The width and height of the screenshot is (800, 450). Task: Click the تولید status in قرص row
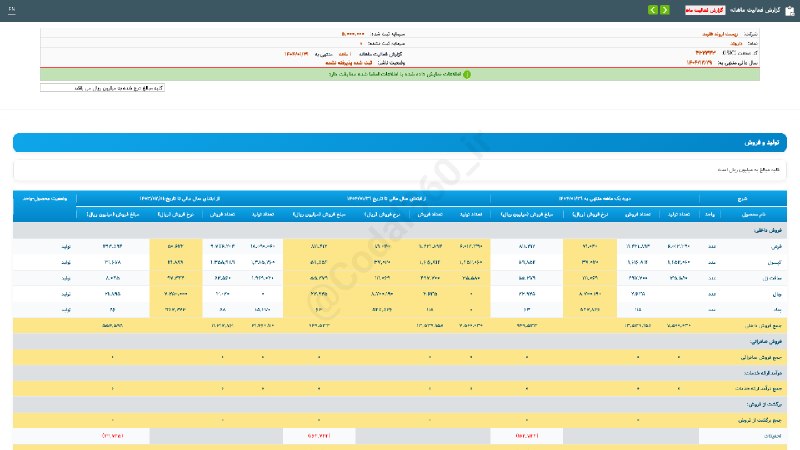66,246
